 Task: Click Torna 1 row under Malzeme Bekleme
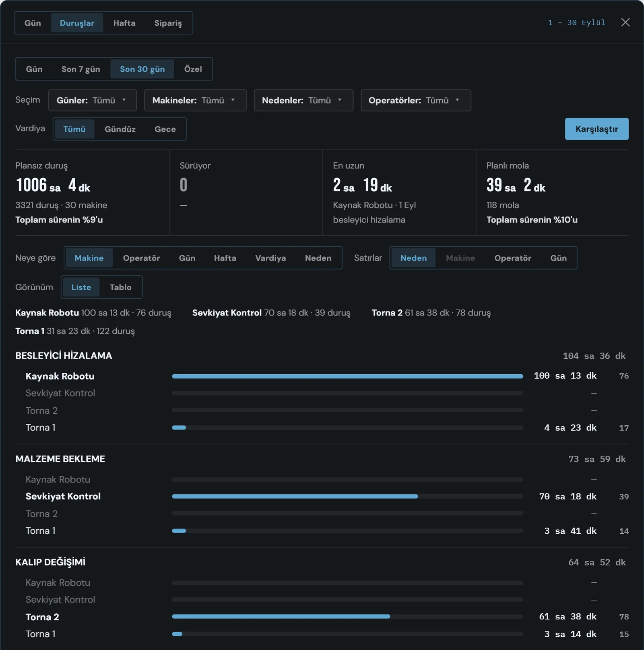322,531
